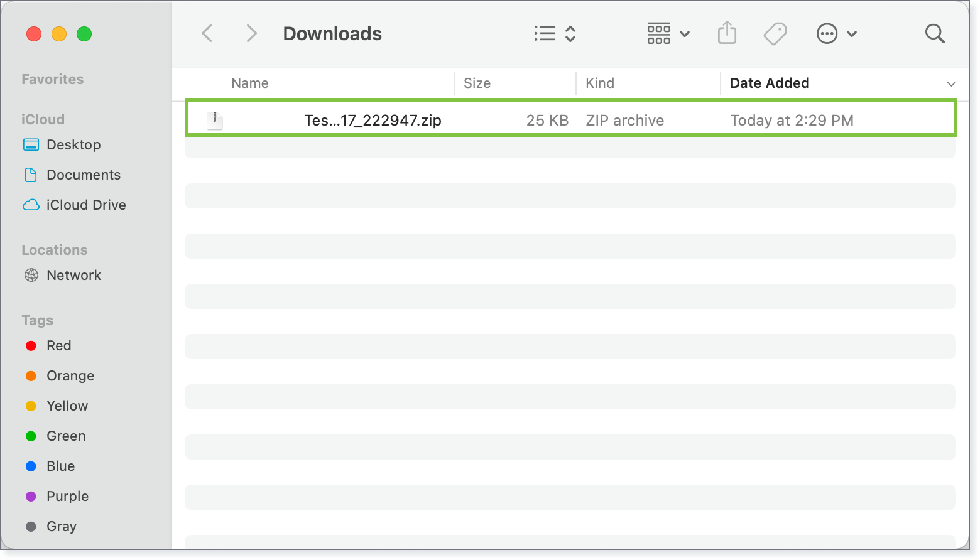This screenshot has height=560, width=980.
Task: Zoom the window with green button
Action: (84, 34)
